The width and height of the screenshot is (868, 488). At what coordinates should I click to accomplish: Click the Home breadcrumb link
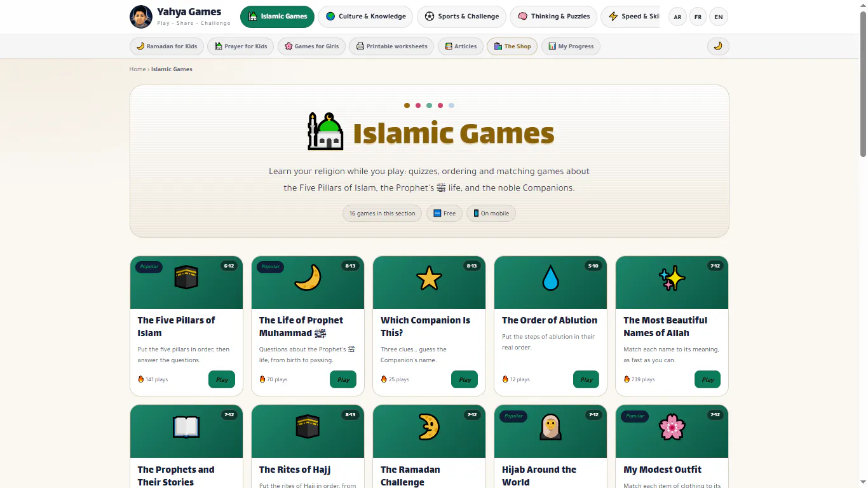(x=137, y=69)
